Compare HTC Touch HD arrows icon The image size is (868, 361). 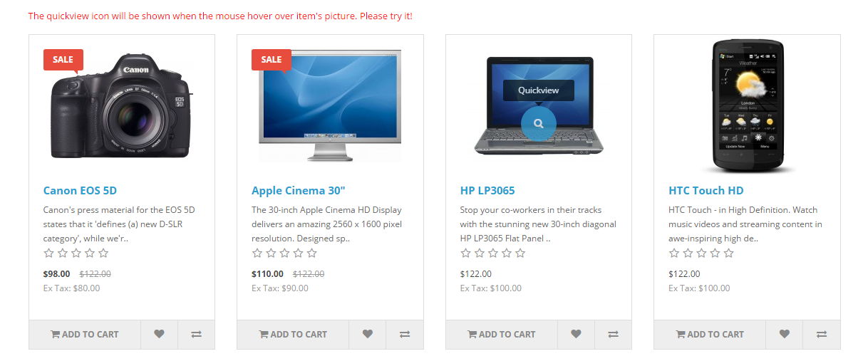(822, 334)
